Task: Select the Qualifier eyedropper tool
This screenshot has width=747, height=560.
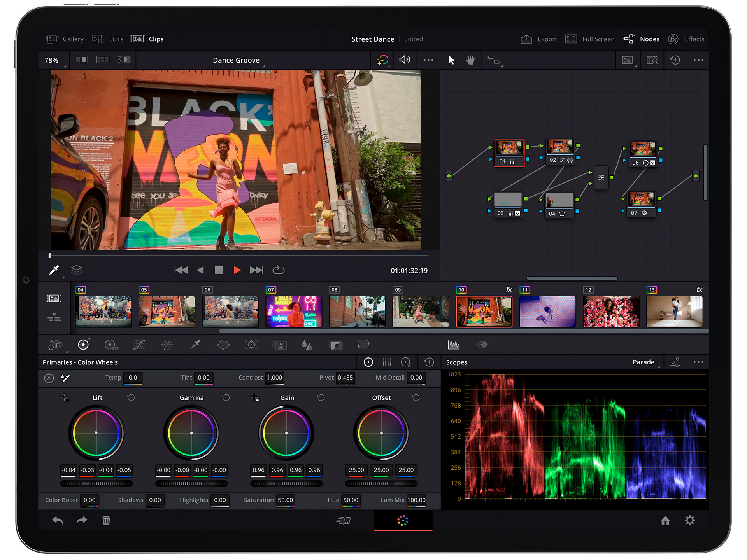Action: (x=195, y=345)
